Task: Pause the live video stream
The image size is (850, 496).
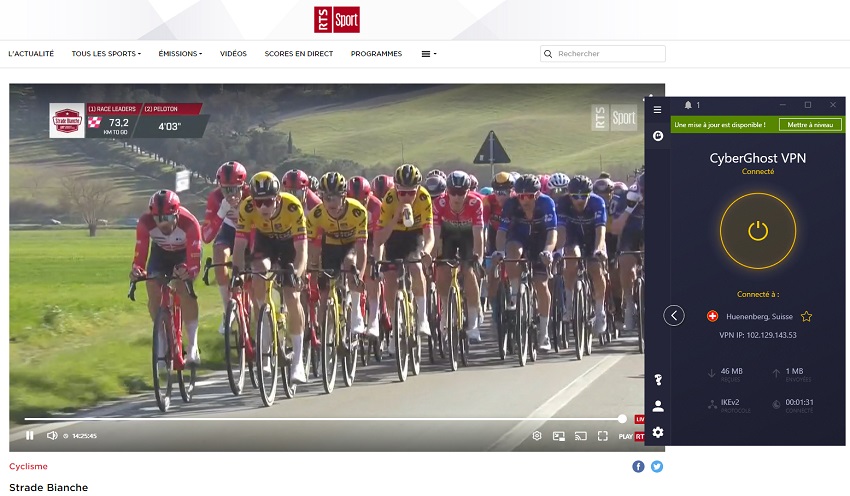Action: pos(30,435)
